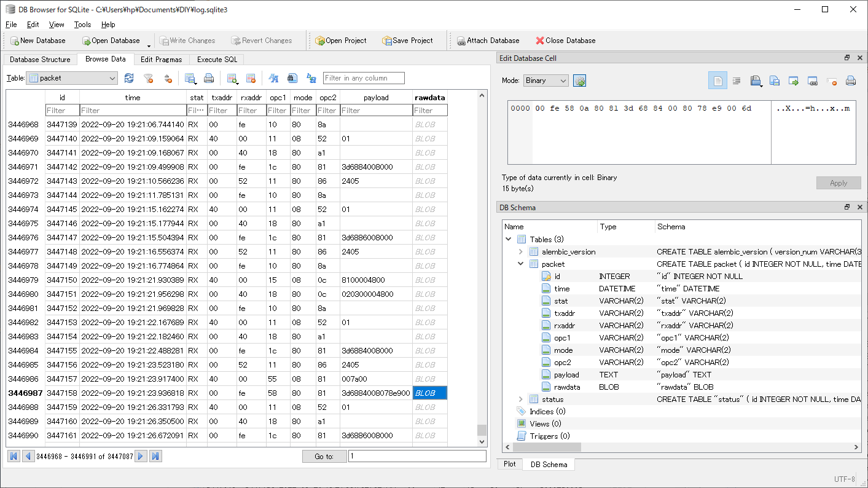Go to next page of records
Screen dimensions: 868x488
141,456
